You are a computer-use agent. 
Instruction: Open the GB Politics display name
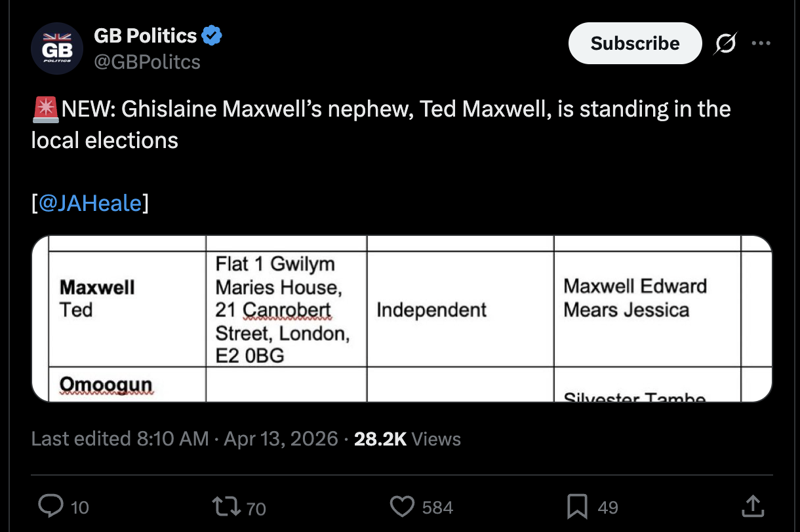[146, 35]
